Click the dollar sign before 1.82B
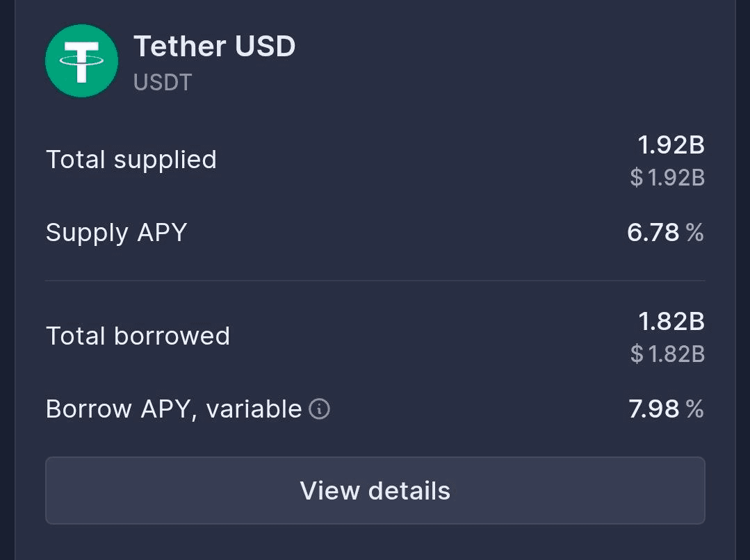Screen dimensions: 750x560 tap(637, 354)
